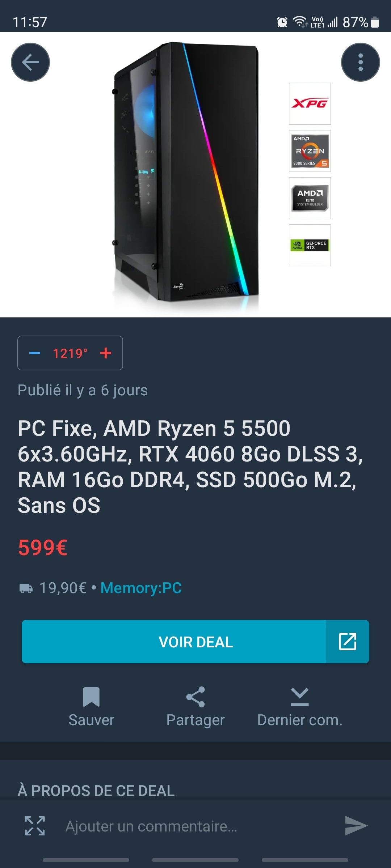Tap the delivery truck shipping icon
Screen dimensions: 391x868
coord(26,588)
